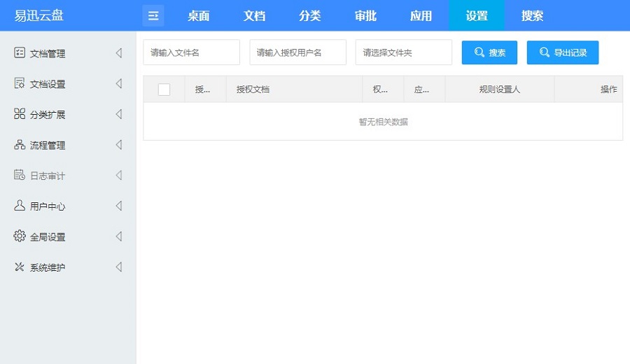Switch to the 审批 top tab

click(x=365, y=15)
